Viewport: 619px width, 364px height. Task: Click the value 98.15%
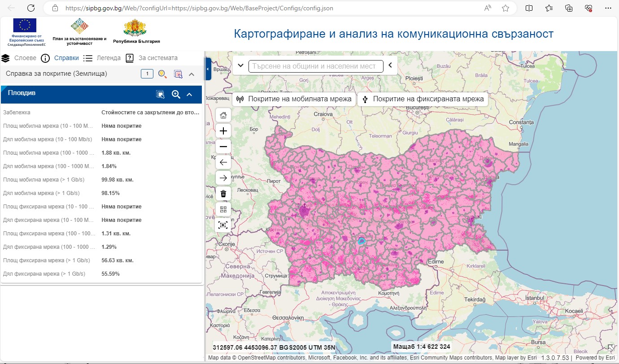pyautogui.click(x=110, y=193)
